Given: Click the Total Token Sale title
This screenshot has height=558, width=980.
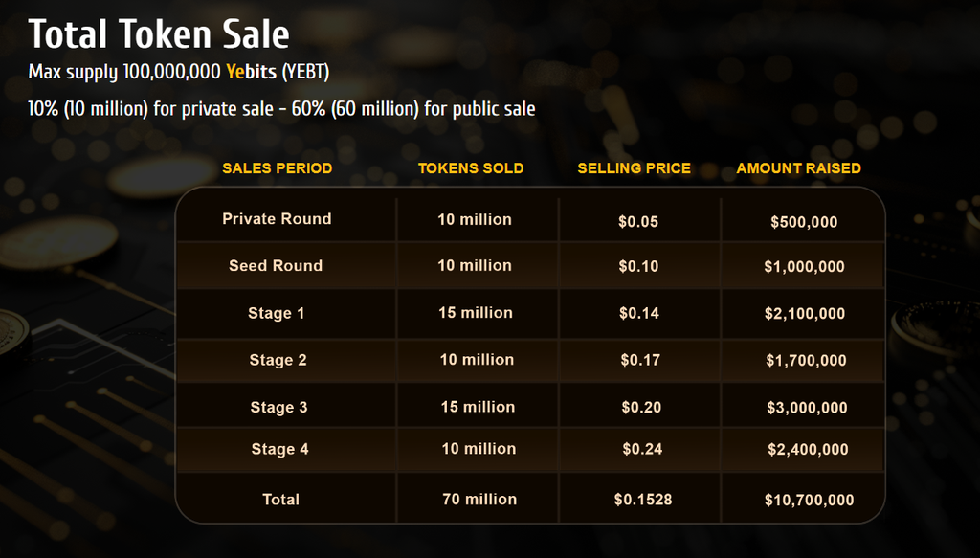Looking at the screenshot, I should tap(159, 33).
